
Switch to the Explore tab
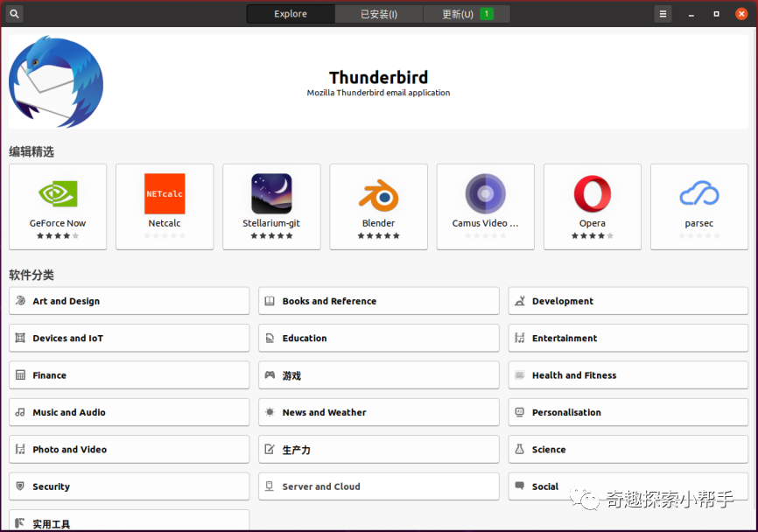[291, 14]
